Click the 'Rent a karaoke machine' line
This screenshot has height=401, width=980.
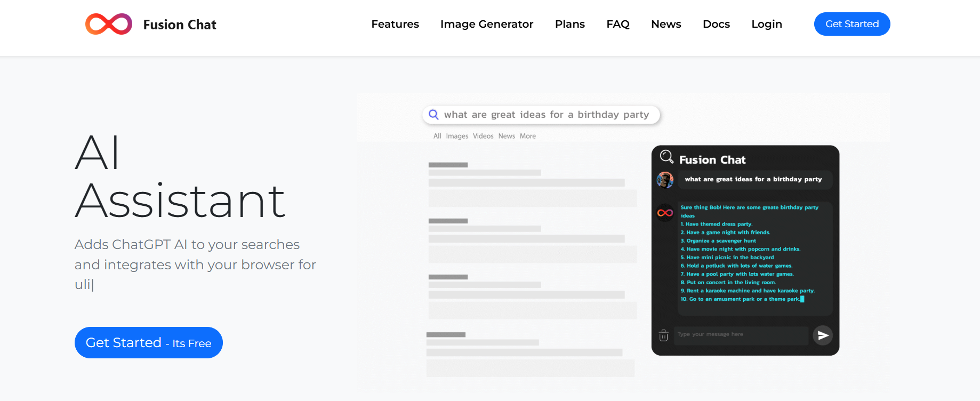point(748,291)
